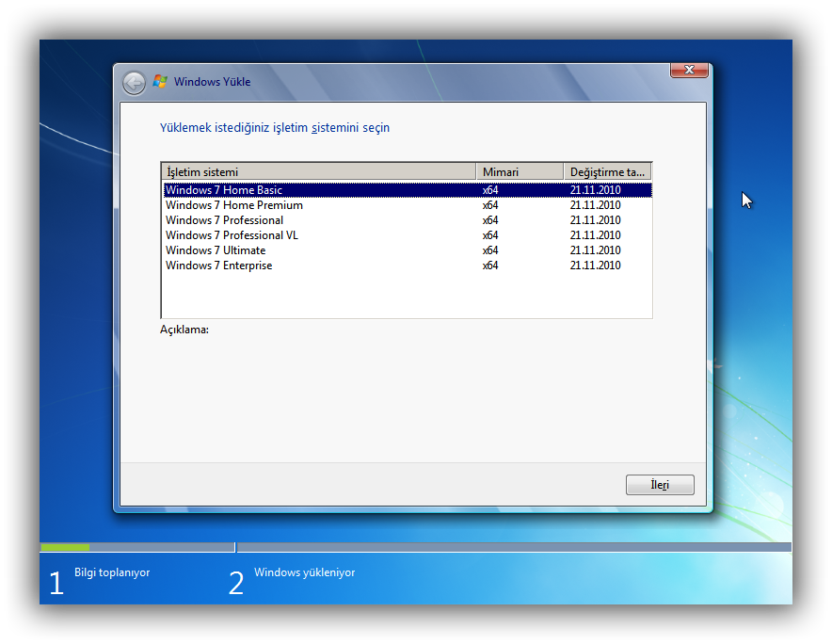
Task: Click the Windows Yükle window title text
Action: (213, 82)
